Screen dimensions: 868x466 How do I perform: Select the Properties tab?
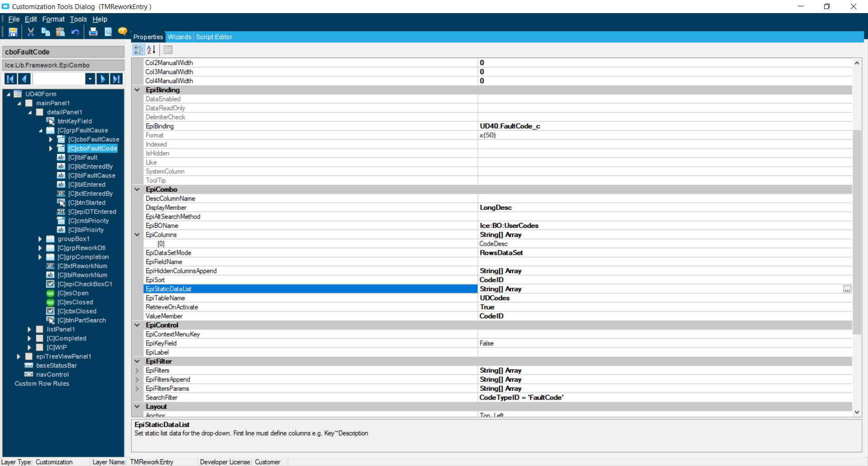(x=148, y=37)
